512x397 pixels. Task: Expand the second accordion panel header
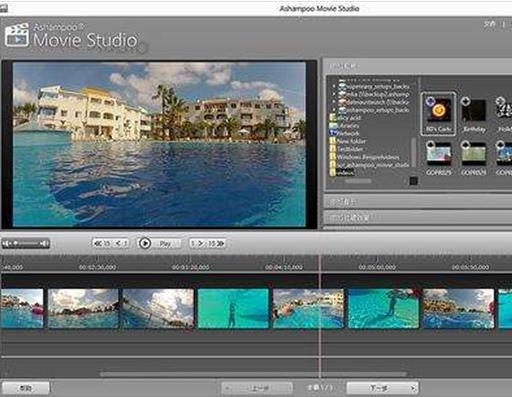tap(418, 202)
